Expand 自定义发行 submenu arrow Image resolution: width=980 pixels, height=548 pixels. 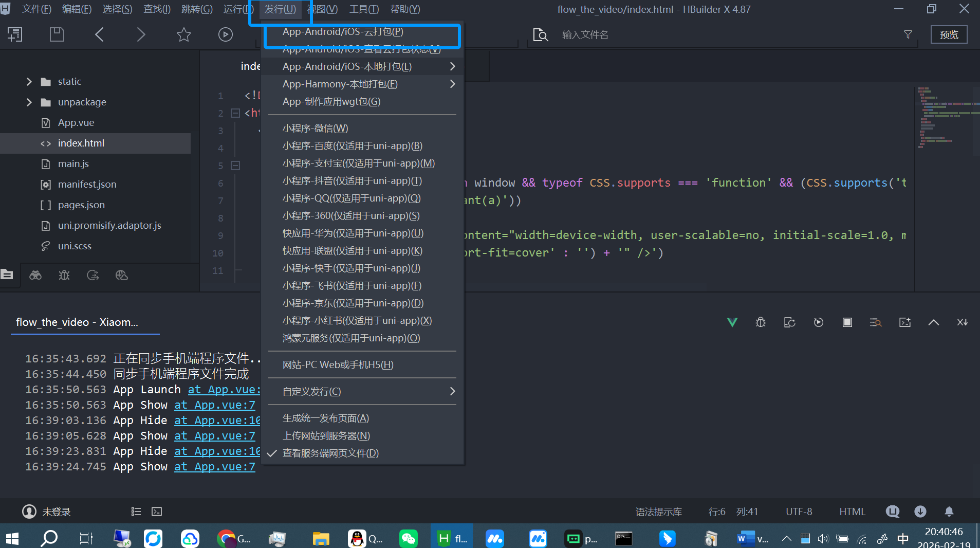pos(452,391)
